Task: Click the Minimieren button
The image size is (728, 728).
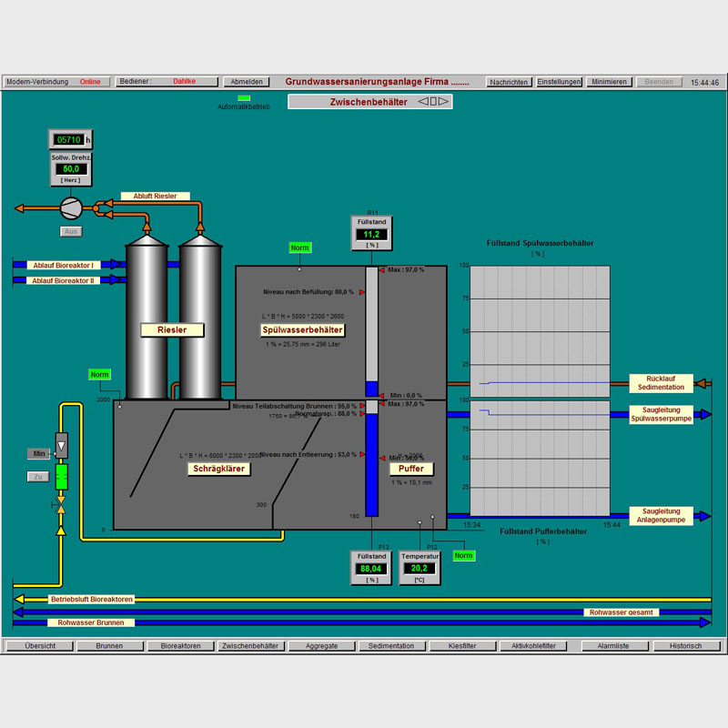Action: point(609,82)
